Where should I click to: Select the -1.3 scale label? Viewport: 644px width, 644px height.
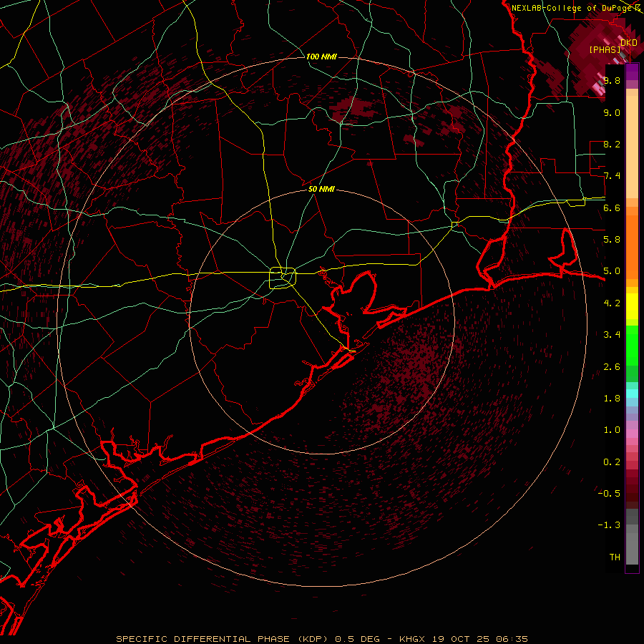(x=609, y=525)
